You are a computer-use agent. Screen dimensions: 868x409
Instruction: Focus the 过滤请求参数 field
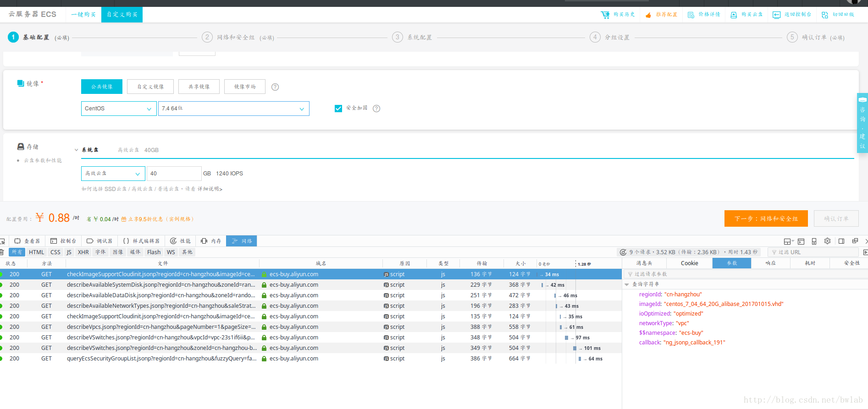(745, 274)
